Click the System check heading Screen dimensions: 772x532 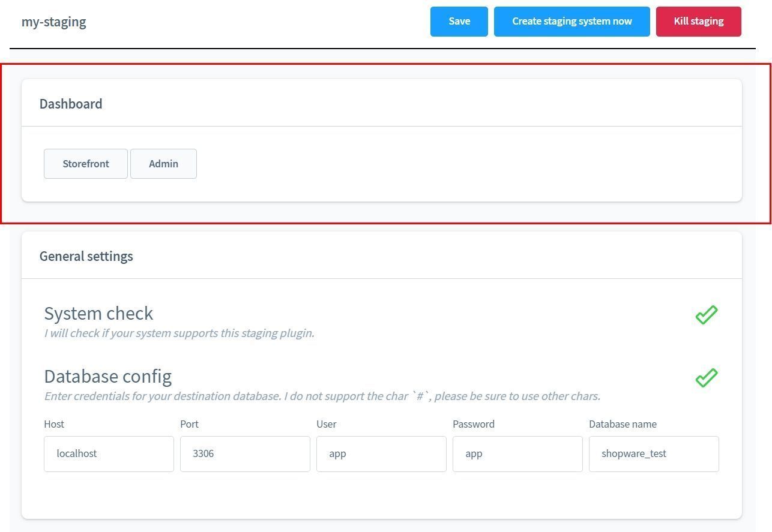(x=98, y=313)
